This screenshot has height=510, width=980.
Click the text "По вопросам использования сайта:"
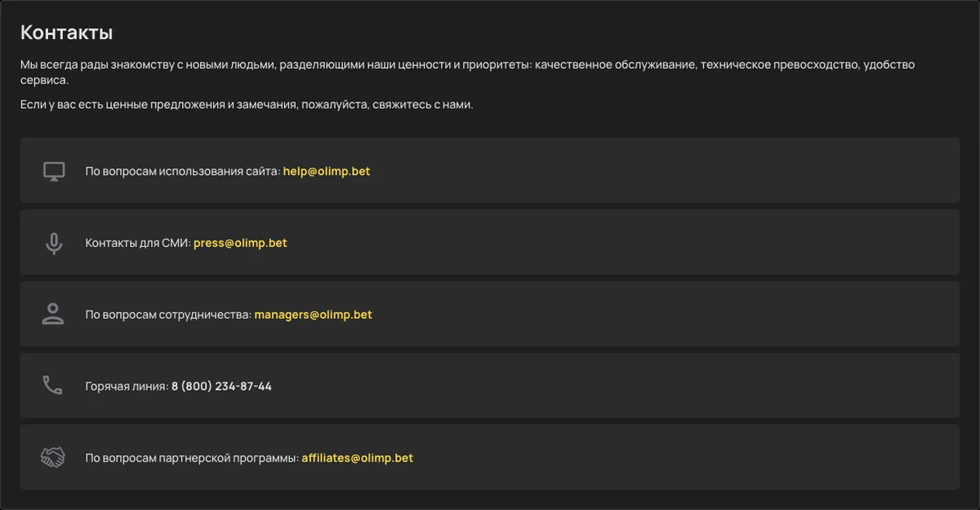coord(183,172)
